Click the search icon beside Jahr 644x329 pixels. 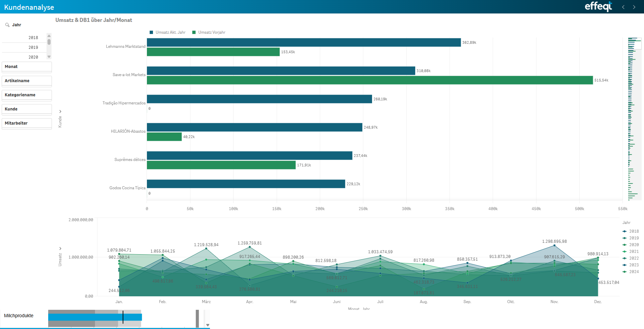[7, 25]
